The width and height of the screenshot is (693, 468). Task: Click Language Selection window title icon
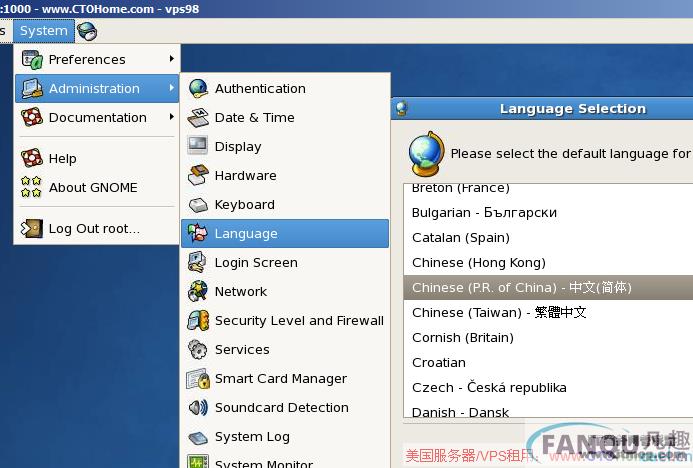click(402, 108)
